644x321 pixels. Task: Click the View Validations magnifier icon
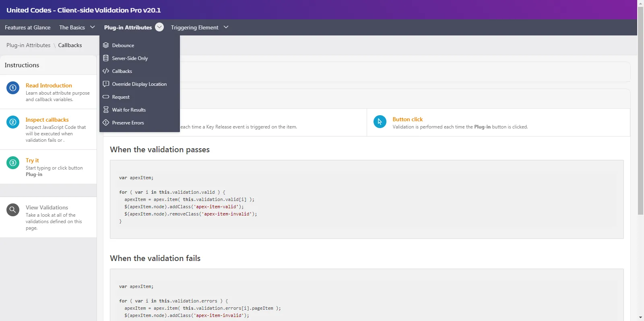(x=13, y=210)
